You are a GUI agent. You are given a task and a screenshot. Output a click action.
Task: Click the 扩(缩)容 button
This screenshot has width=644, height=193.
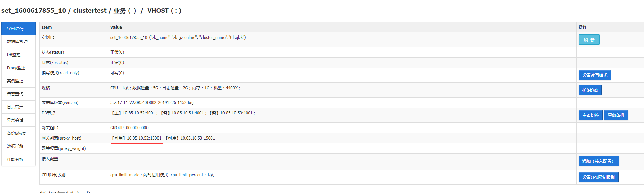point(590,90)
